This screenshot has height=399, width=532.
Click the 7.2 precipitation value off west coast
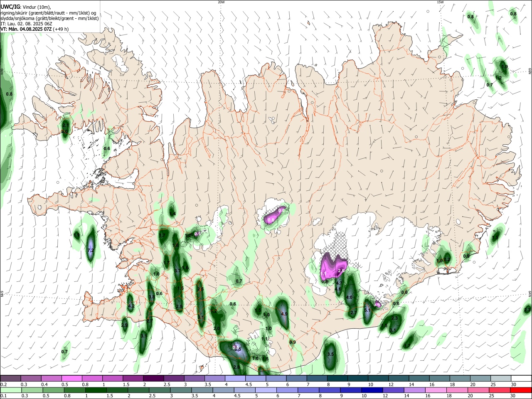[x=91, y=250]
